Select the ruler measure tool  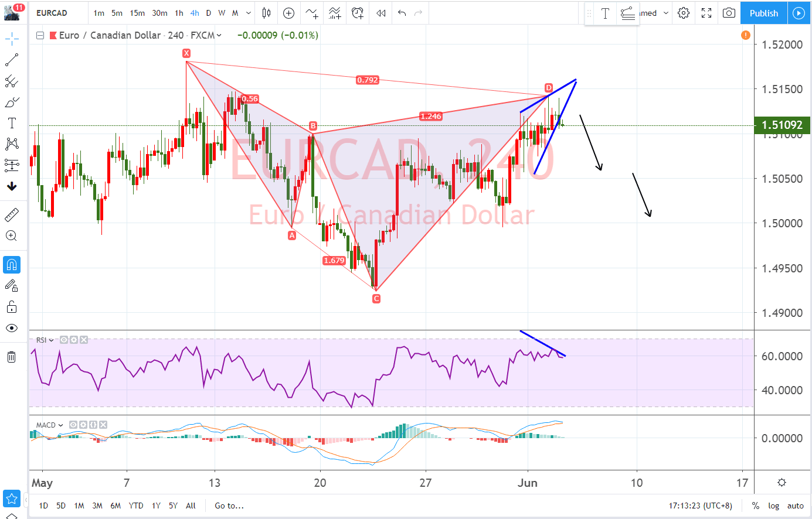11,215
